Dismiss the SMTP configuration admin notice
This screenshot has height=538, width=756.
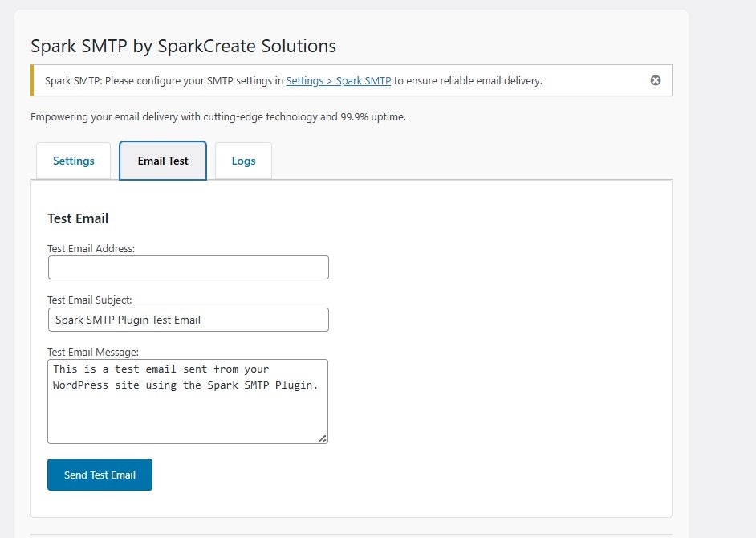pyautogui.click(x=656, y=80)
